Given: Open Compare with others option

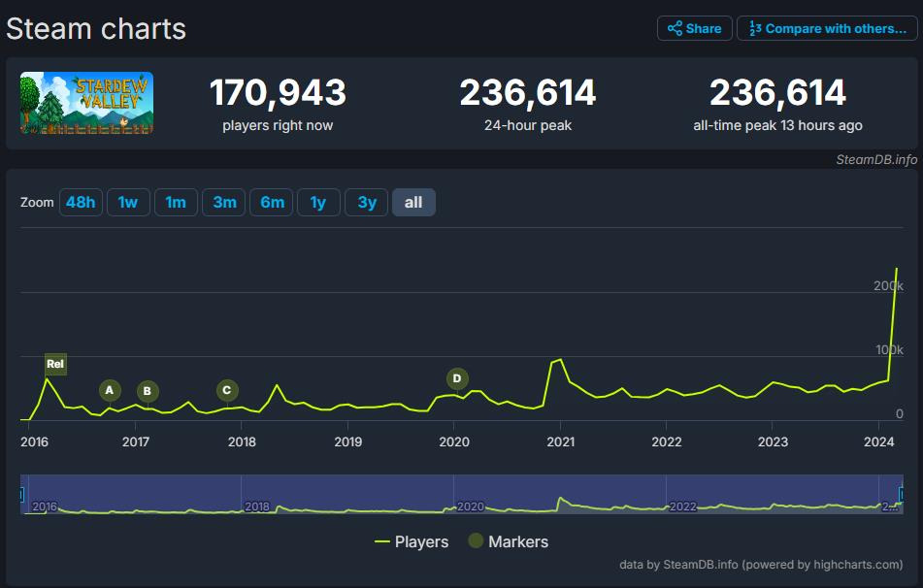Looking at the screenshot, I should coord(827,28).
